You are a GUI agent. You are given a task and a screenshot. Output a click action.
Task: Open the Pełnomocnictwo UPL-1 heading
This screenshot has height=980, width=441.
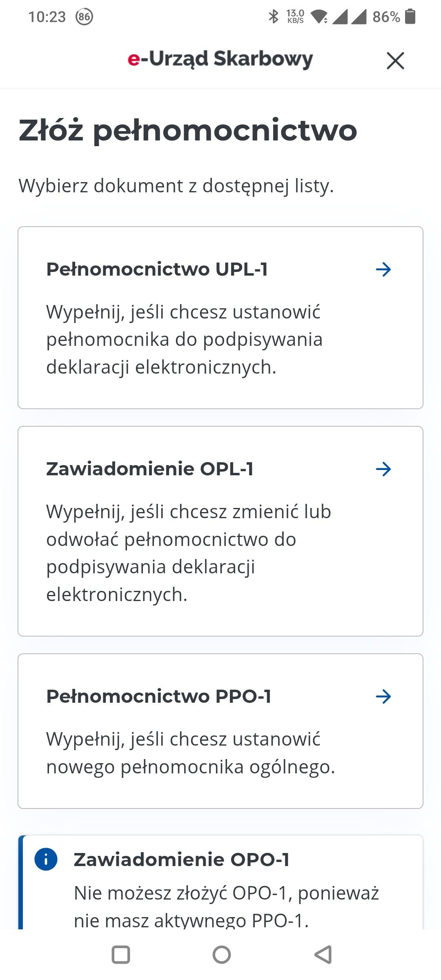(x=157, y=269)
